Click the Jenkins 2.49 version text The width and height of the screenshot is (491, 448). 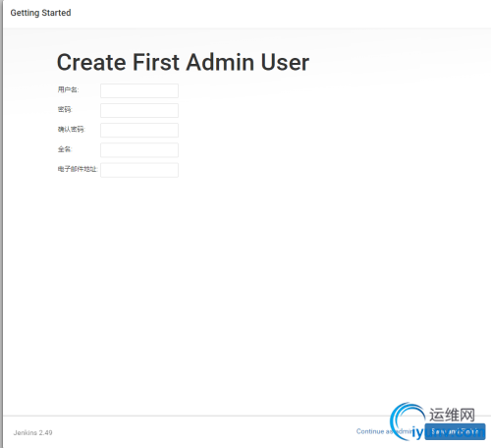click(x=32, y=432)
